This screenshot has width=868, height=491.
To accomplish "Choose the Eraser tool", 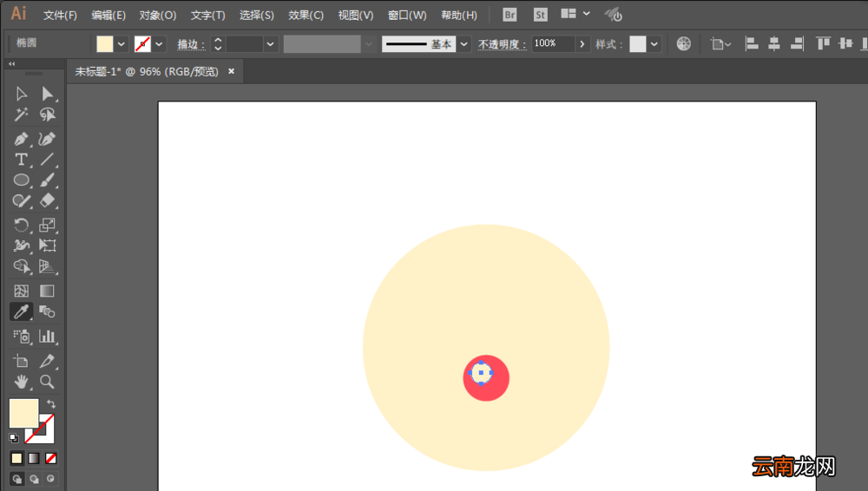I will [48, 200].
